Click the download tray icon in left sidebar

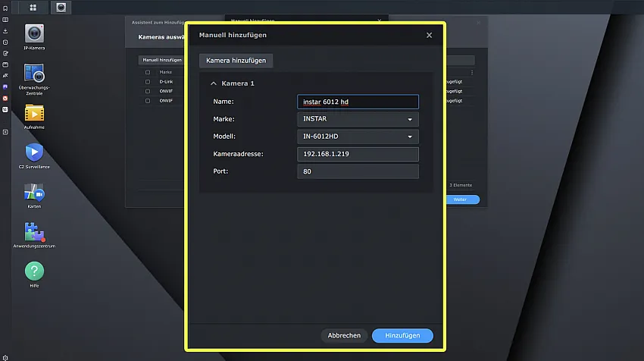5,31
